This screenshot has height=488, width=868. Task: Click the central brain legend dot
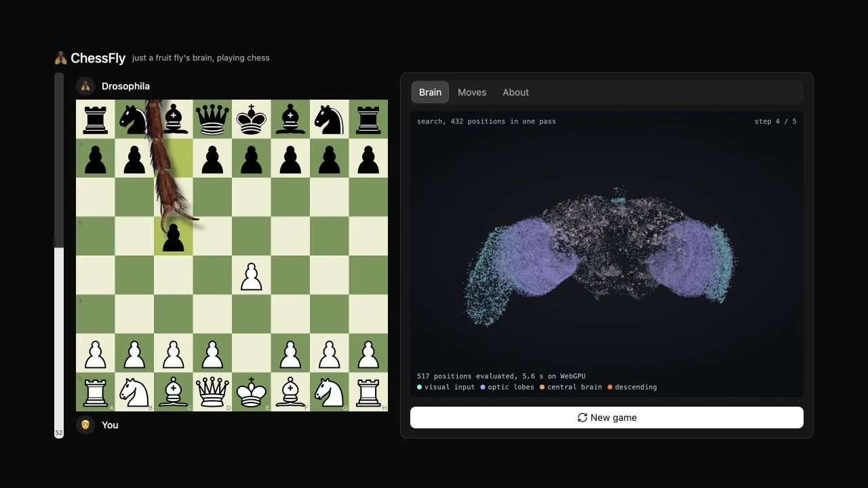pos(542,387)
